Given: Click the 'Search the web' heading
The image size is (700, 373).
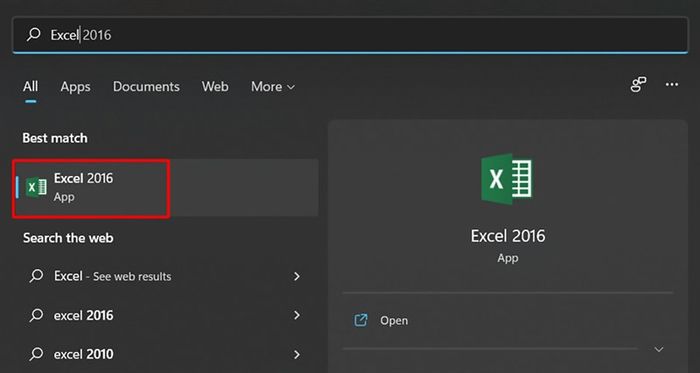Looking at the screenshot, I should [68, 238].
